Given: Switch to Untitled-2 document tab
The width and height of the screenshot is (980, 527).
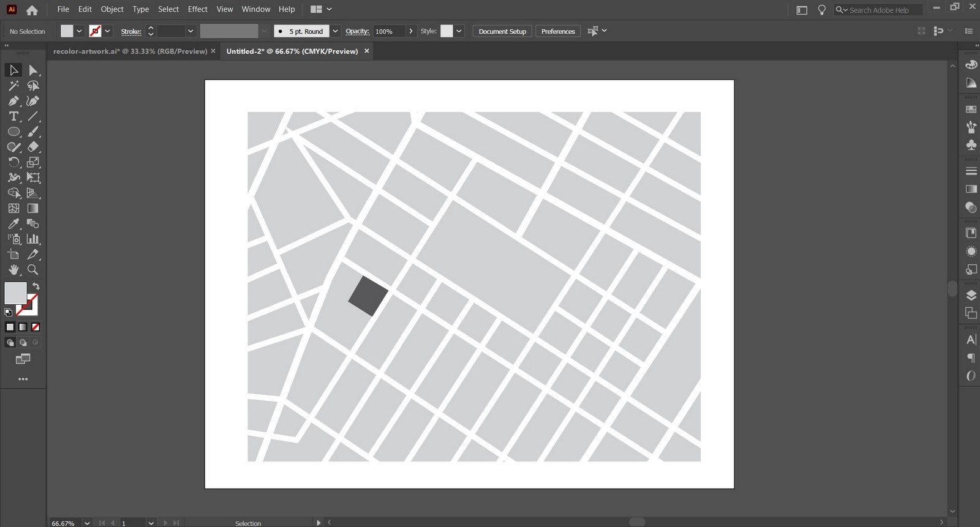Looking at the screenshot, I should (x=292, y=51).
